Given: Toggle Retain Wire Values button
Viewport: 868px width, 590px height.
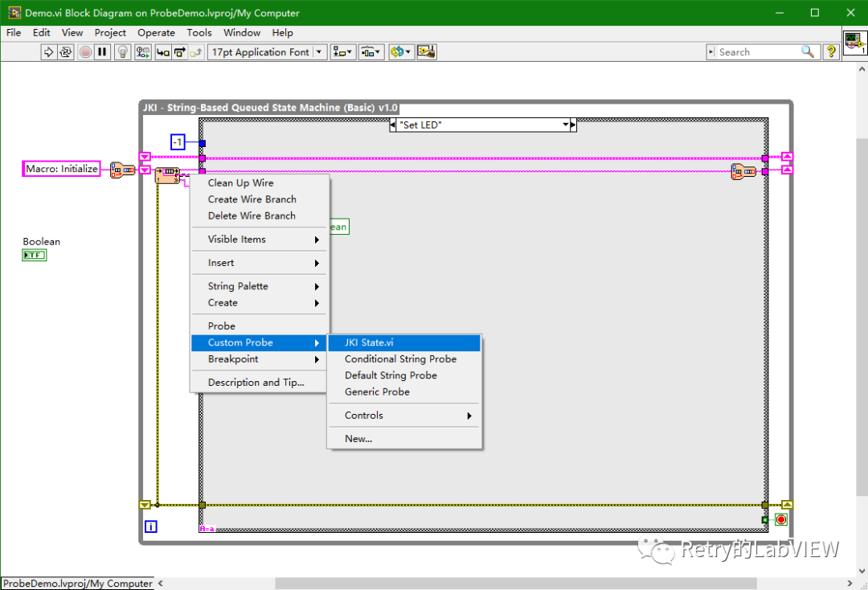Looking at the screenshot, I should click(143, 52).
